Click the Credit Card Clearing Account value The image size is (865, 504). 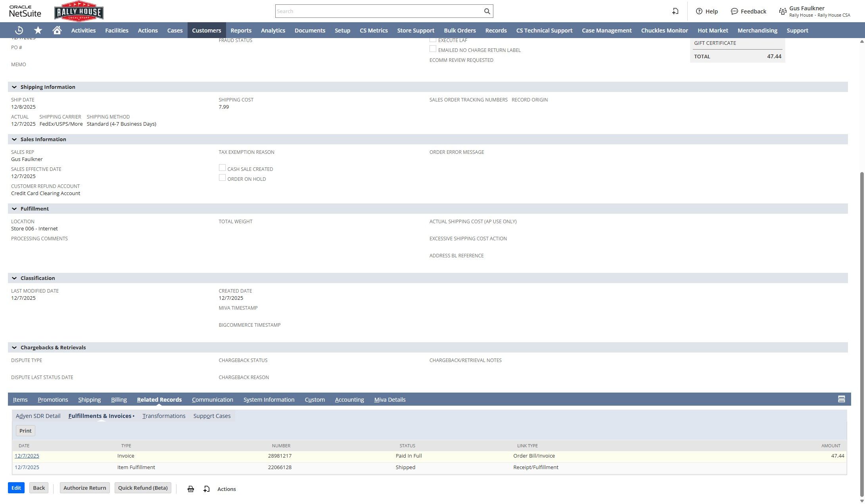click(x=46, y=193)
